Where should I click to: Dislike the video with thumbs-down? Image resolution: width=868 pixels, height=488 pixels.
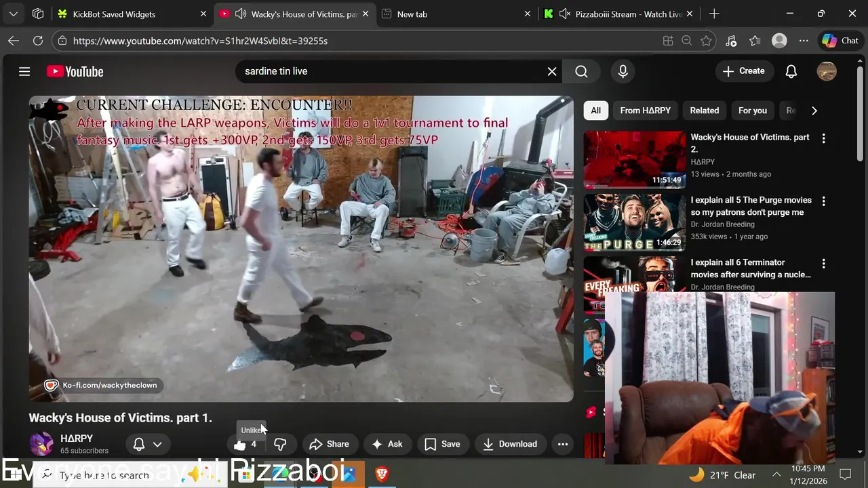(x=280, y=445)
